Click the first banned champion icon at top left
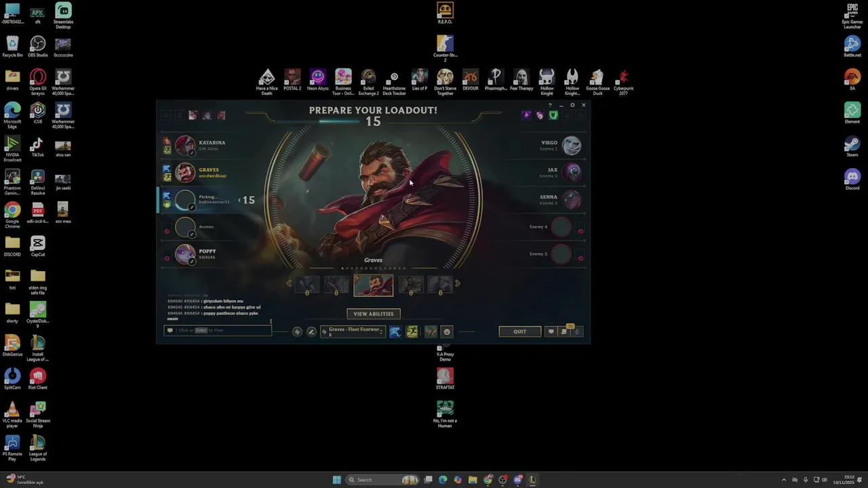Image resolution: width=868 pixels, height=488 pixels. [x=193, y=115]
